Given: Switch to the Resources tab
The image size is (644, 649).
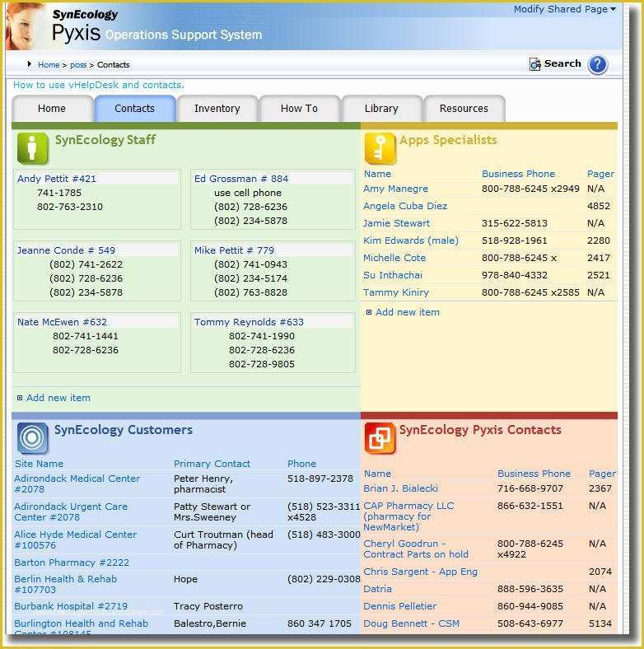Looking at the screenshot, I should click(x=464, y=109).
